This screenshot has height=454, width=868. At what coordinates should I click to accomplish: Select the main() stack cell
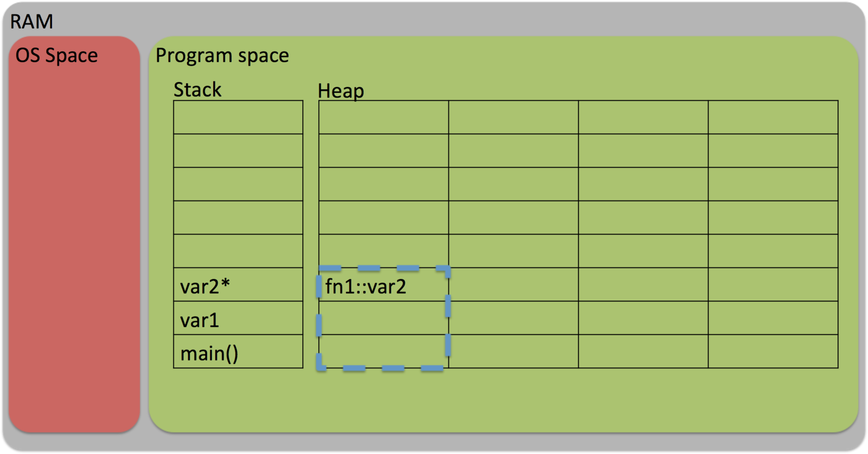click(238, 352)
